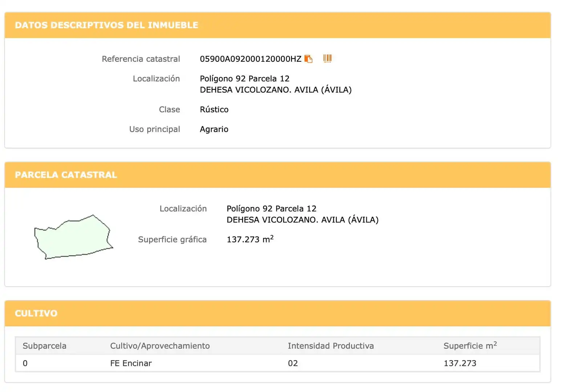
Task: Click the 'Referencia catastral' label
Action: [x=141, y=59]
